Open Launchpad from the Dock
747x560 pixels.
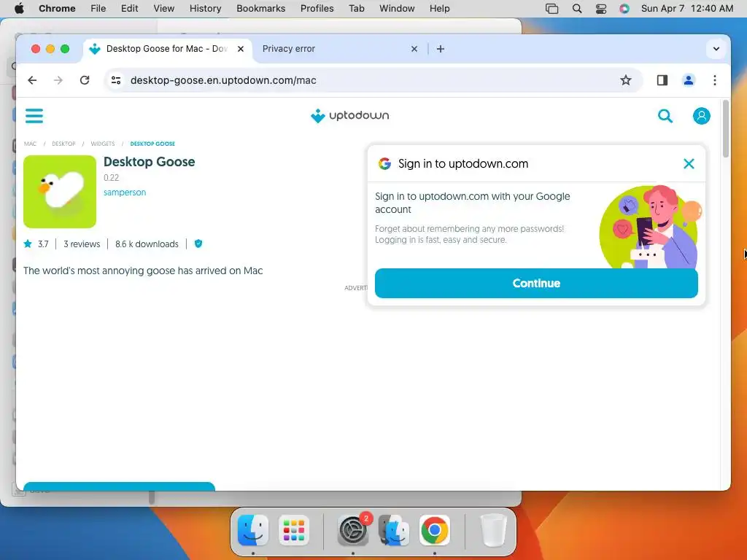(x=293, y=530)
